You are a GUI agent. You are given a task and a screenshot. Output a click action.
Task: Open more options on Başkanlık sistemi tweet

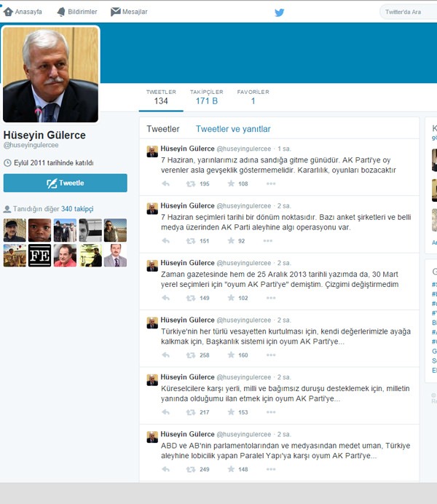(271, 355)
